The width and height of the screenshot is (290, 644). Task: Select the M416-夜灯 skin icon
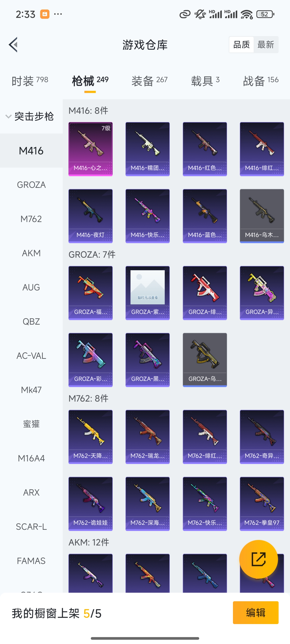click(x=91, y=216)
